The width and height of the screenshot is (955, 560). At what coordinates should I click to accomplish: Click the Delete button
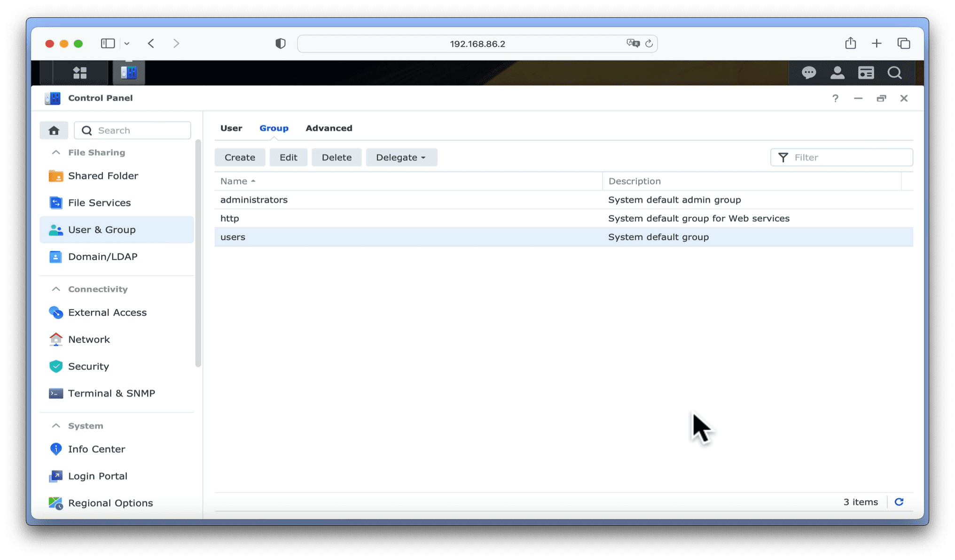tap(337, 157)
